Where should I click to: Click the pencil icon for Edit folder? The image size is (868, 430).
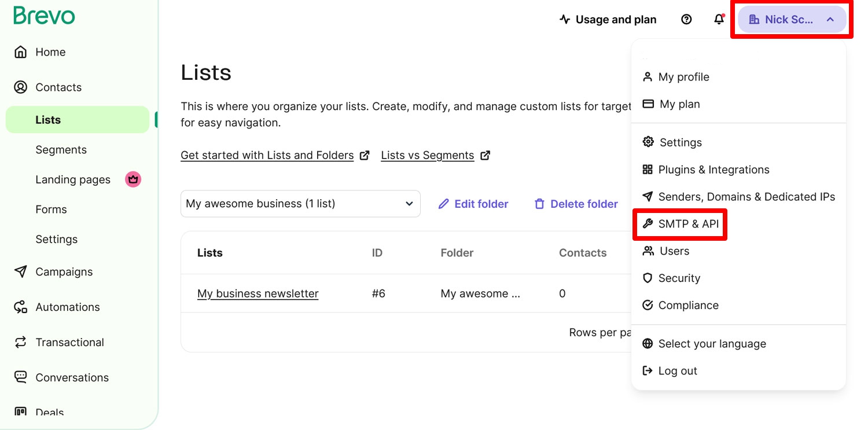[444, 204]
